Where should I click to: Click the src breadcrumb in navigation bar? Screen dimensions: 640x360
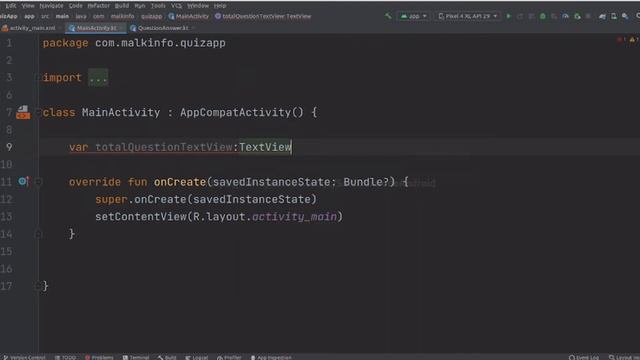click(x=45, y=16)
